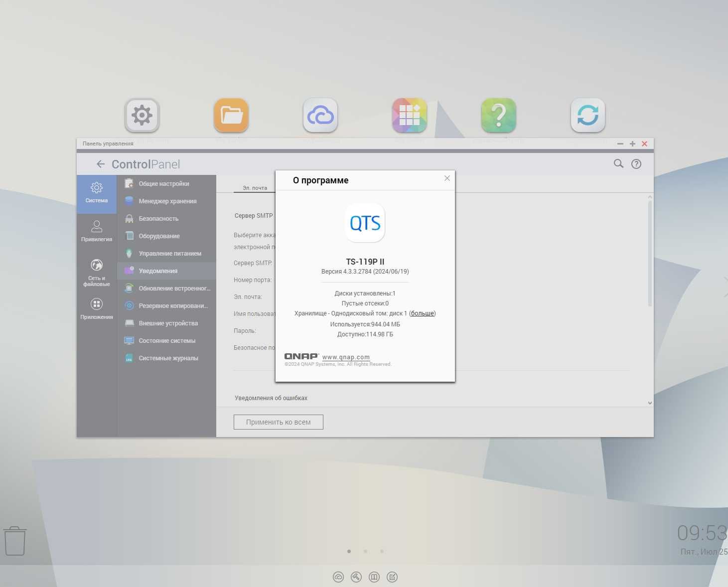The width and height of the screenshot is (728, 587).
Task: Click the TS-119P II model name
Action: pos(365,262)
